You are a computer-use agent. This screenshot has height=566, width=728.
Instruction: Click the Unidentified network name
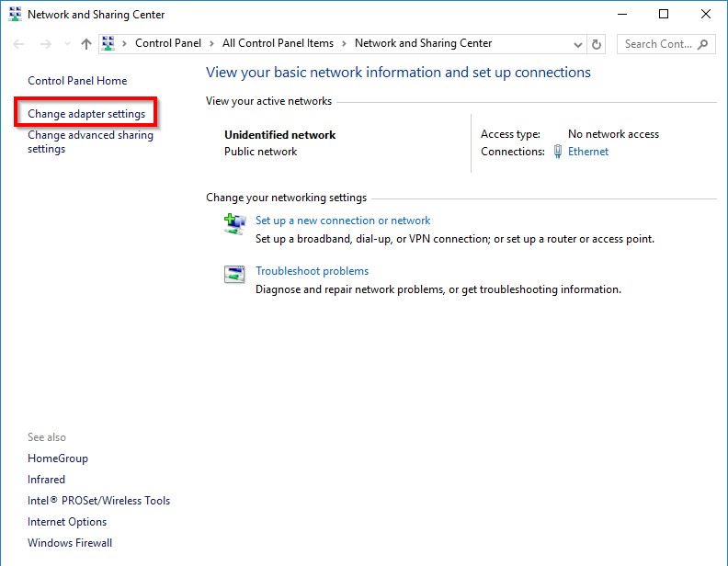pos(280,135)
